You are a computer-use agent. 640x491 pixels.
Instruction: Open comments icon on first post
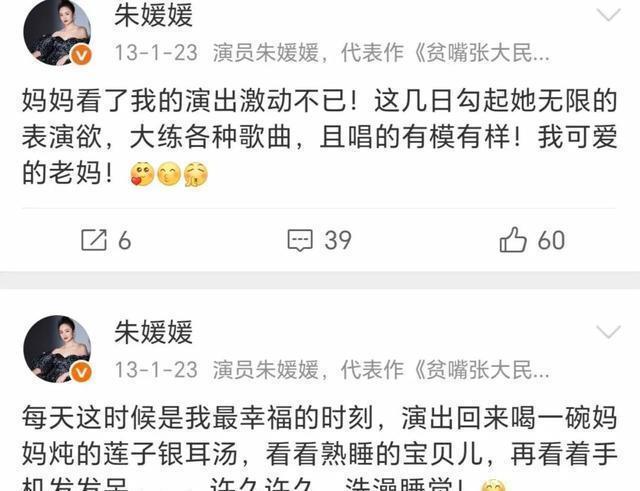(x=300, y=240)
